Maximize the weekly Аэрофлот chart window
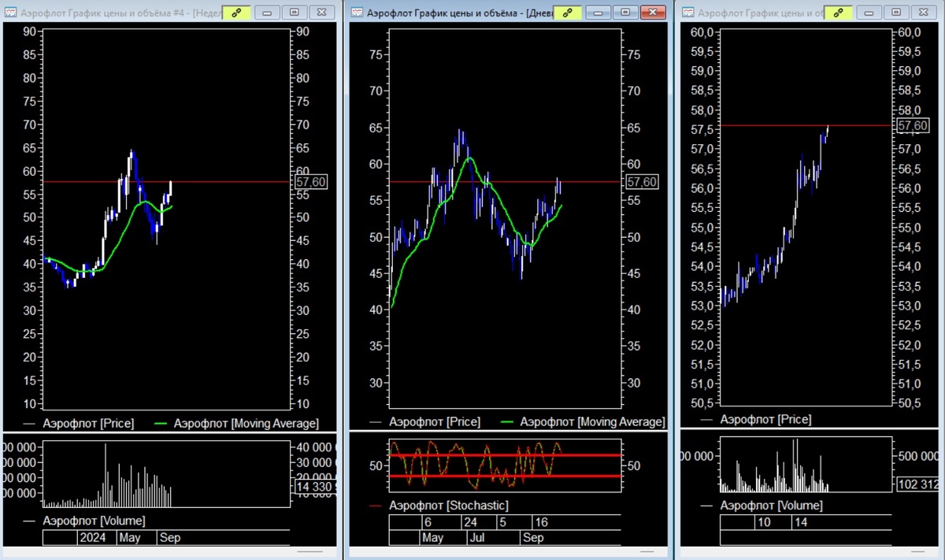 click(295, 13)
